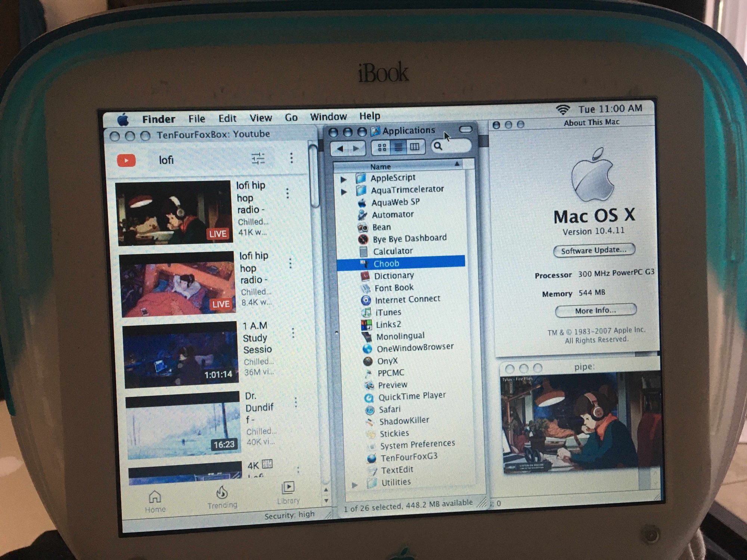Open the File menu
The height and width of the screenshot is (560, 747).
coord(197,119)
